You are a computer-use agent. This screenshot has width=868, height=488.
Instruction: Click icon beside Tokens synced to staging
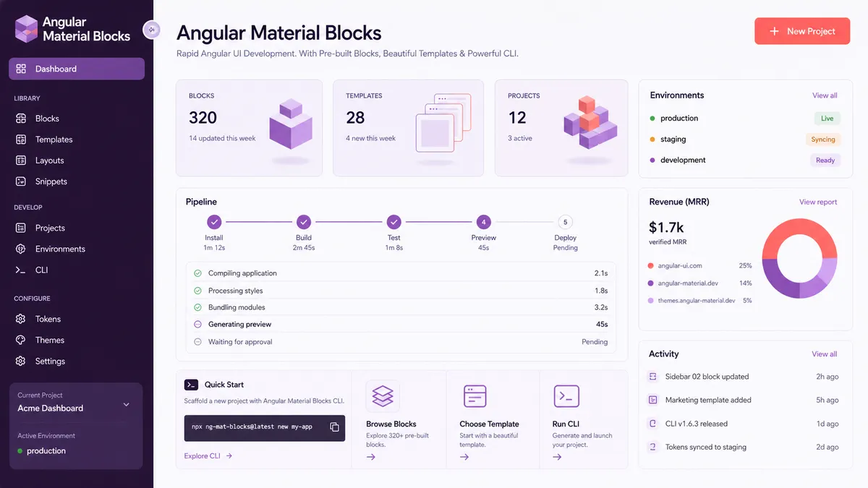[652, 447]
